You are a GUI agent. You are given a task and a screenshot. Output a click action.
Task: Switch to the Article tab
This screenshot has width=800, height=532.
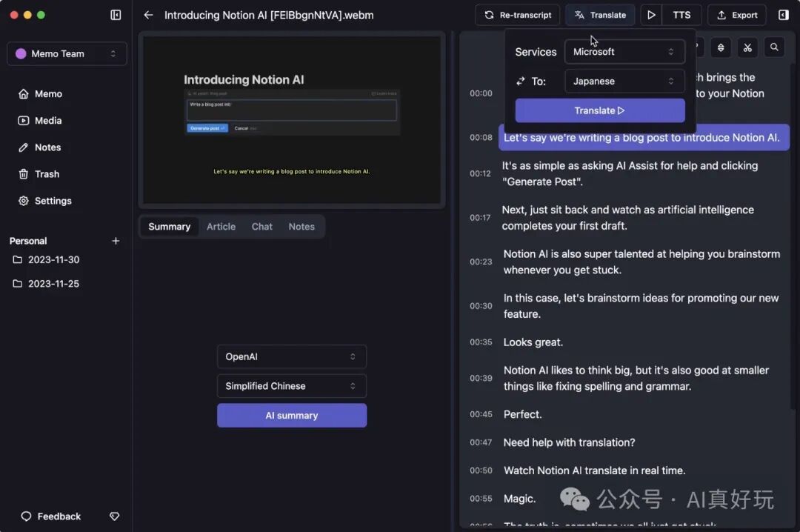pos(221,227)
